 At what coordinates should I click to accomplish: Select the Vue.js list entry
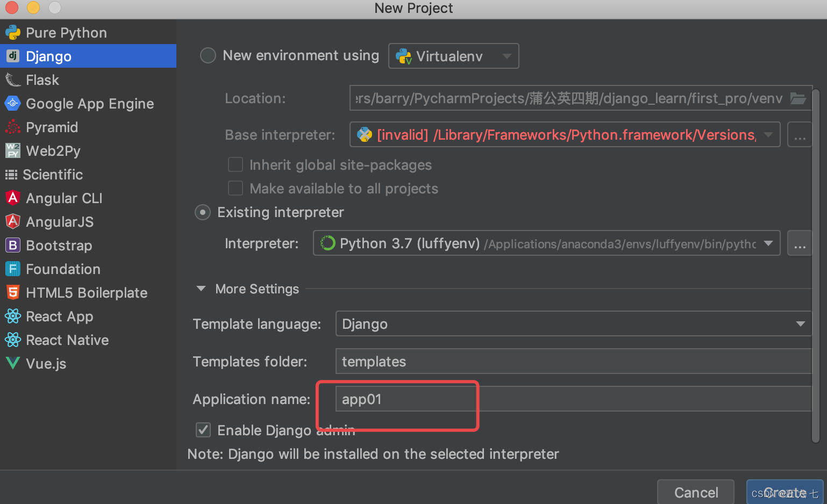click(x=88, y=363)
